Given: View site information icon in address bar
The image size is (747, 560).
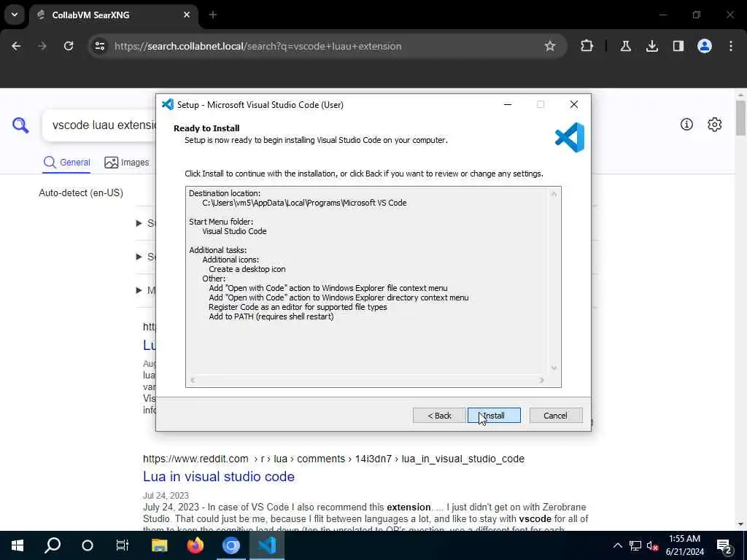Looking at the screenshot, I should 100,46.
